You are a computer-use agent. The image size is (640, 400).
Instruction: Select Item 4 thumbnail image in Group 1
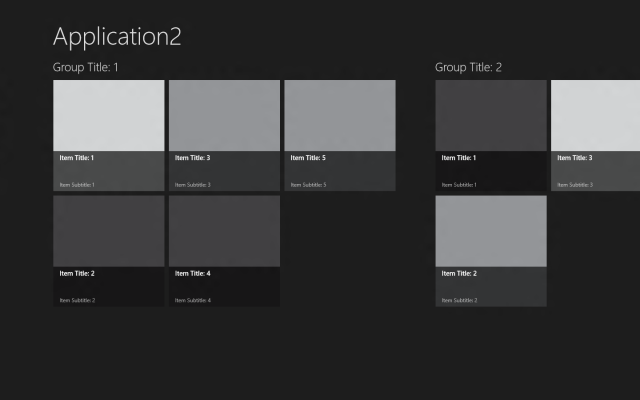coord(224,231)
